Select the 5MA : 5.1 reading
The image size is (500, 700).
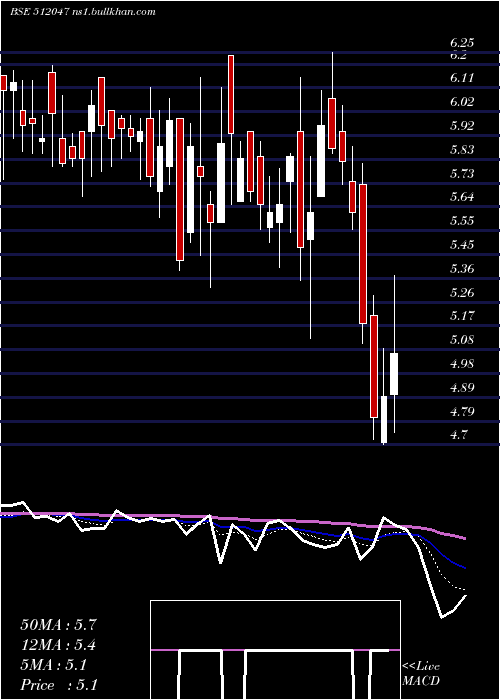53,666
